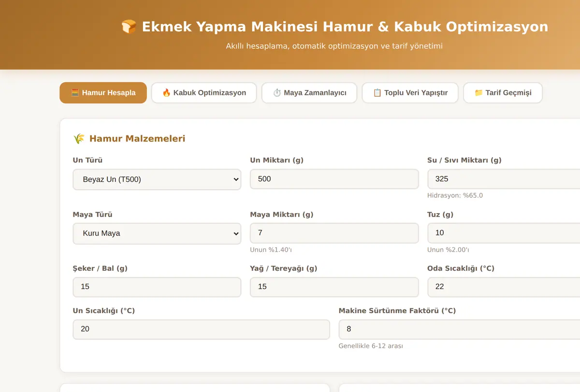Click the 'Unun %1.40'ı' hint text
This screenshot has height=392, width=580.
[271, 250]
